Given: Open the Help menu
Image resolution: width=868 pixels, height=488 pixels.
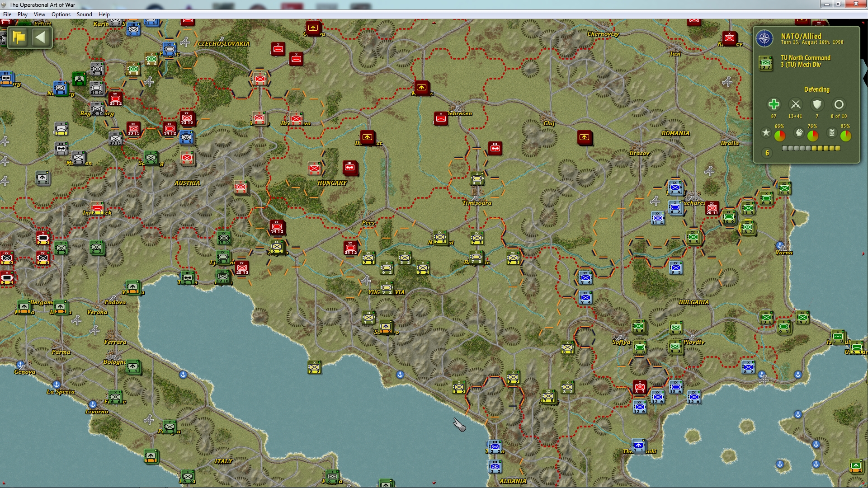Looking at the screenshot, I should click(x=104, y=14).
